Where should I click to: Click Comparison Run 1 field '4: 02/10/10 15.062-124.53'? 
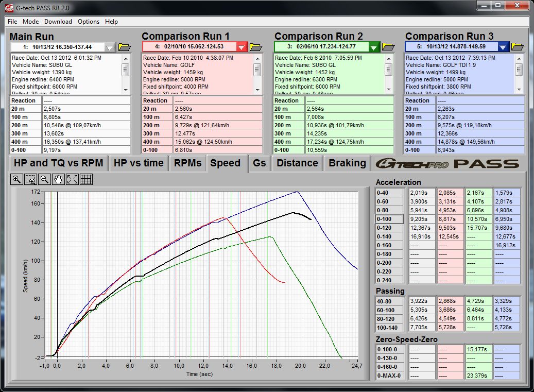click(189, 47)
